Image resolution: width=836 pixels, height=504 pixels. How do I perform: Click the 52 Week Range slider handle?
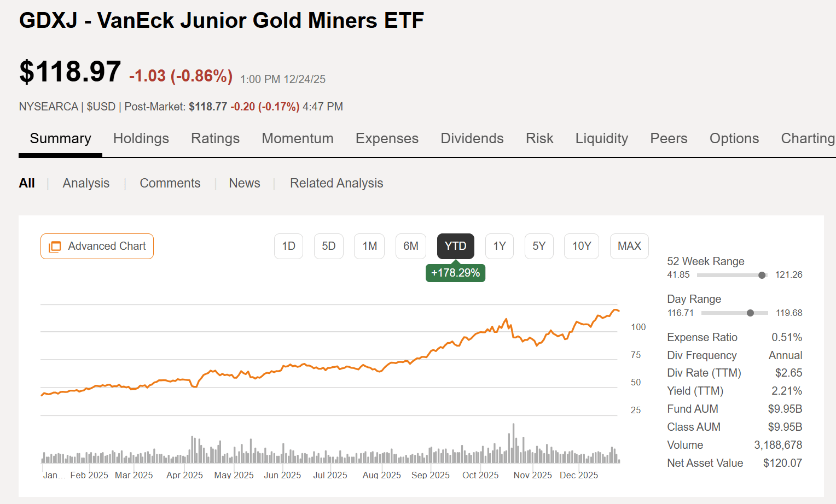[x=763, y=275]
